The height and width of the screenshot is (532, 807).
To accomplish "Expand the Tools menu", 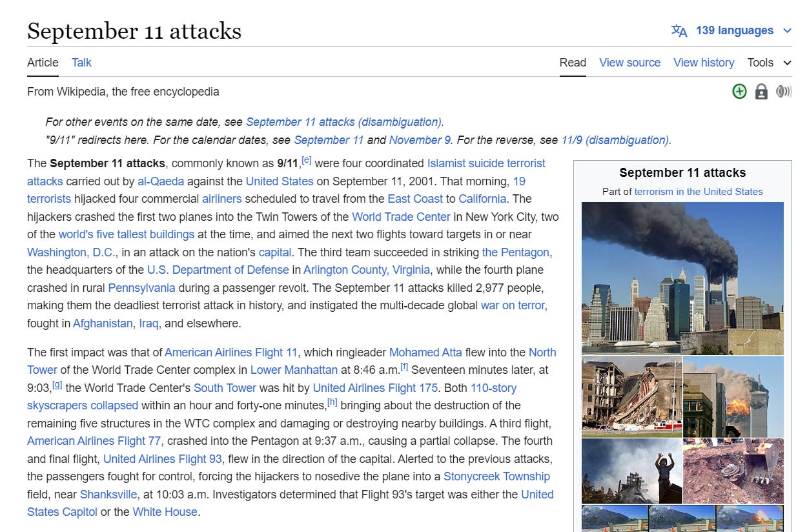I will 769,63.
